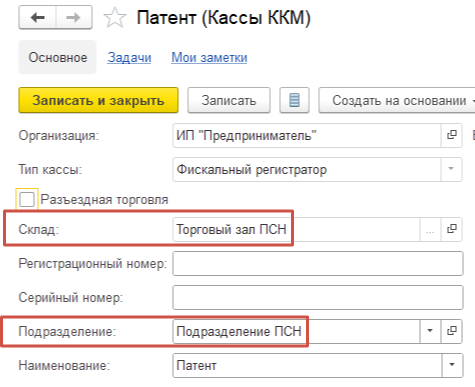Image resolution: width=475 pixels, height=387 pixels.
Task: Switch to the Основное tab
Action: pyautogui.click(x=58, y=57)
